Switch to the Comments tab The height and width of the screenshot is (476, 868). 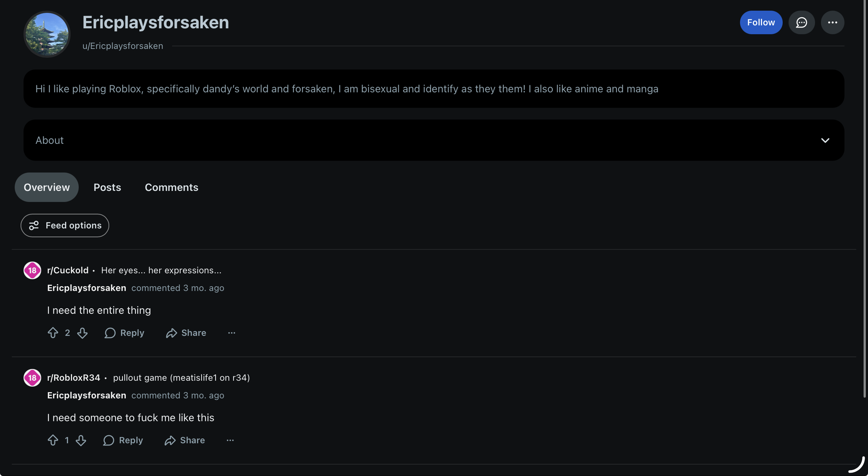[x=171, y=187]
